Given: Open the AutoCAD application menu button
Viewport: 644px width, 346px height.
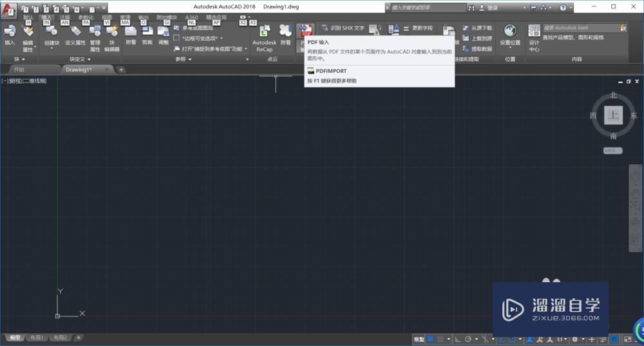Looking at the screenshot, I should [x=8, y=10].
